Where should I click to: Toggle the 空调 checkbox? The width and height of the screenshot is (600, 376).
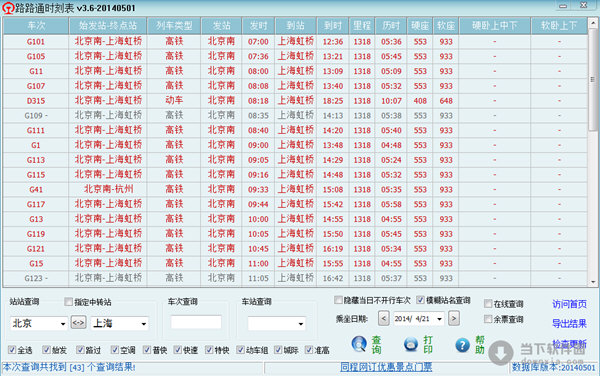click(114, 350)
